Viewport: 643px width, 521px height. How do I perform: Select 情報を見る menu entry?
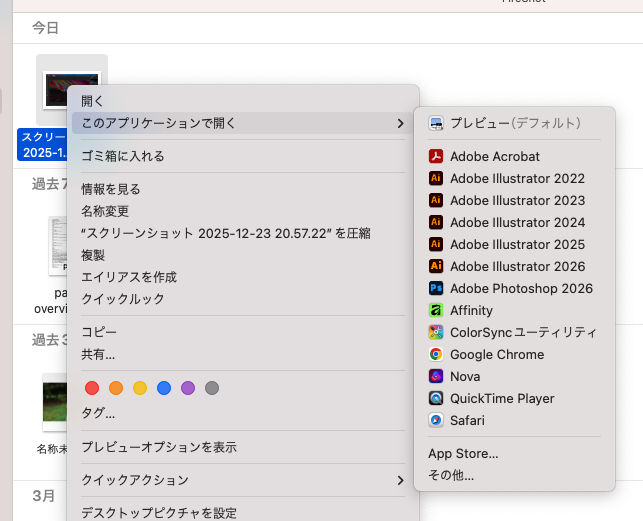pos(111,189)
